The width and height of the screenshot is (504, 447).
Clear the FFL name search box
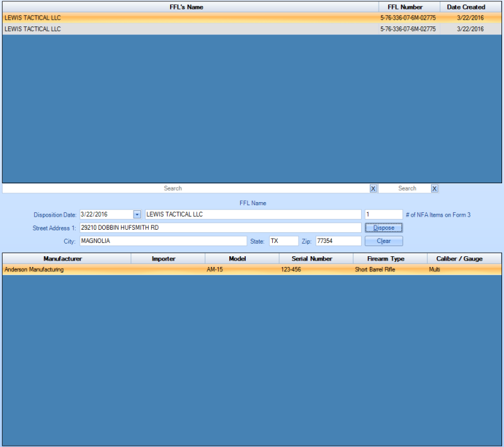(373, 188)
